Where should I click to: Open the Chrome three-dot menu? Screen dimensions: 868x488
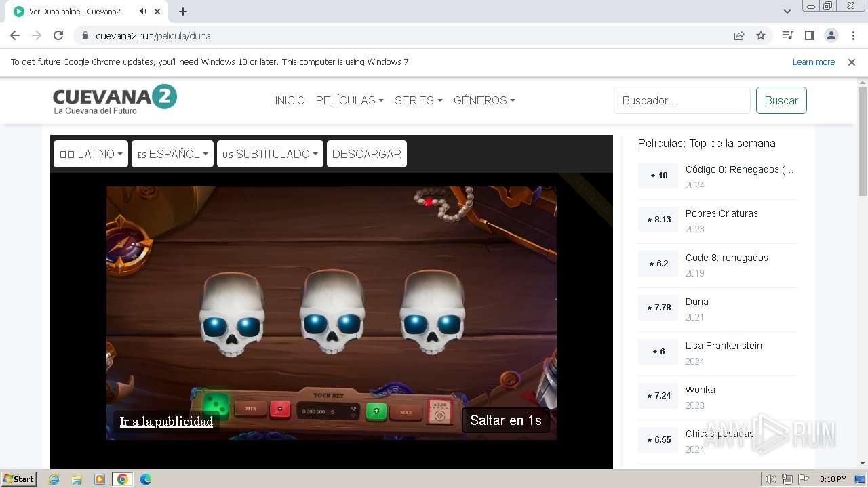click(x=853, y=35)
